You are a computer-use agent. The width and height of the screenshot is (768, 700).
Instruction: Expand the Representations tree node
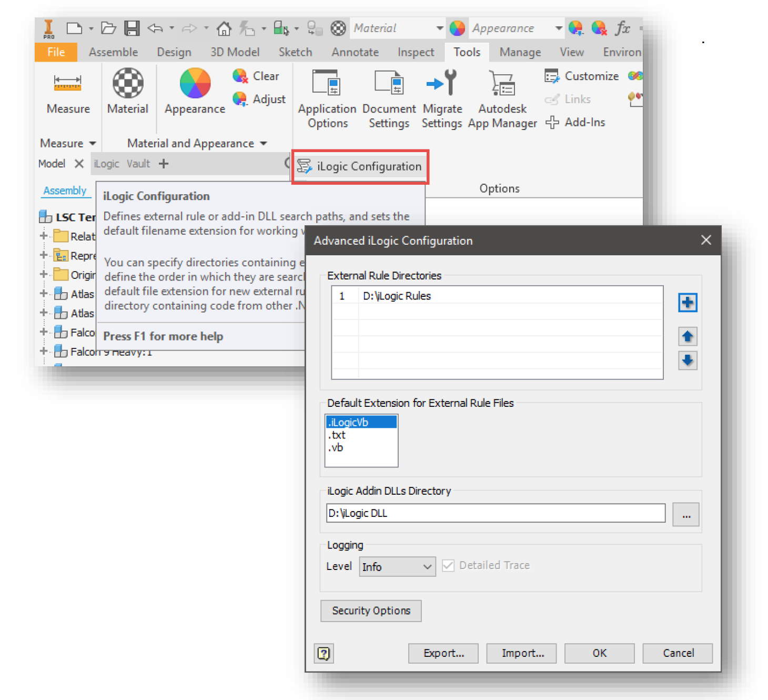(x=44, y=255)
